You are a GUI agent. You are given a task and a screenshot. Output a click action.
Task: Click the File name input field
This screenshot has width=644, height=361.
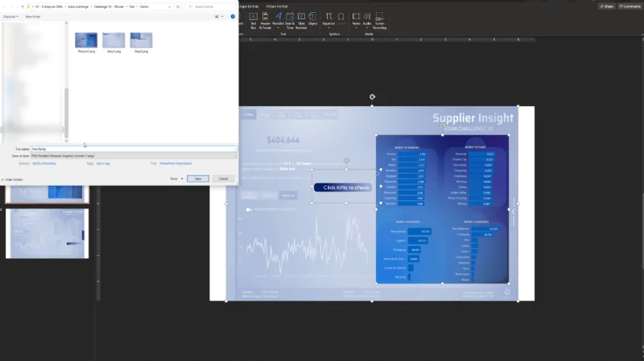[x=134, y=149]
